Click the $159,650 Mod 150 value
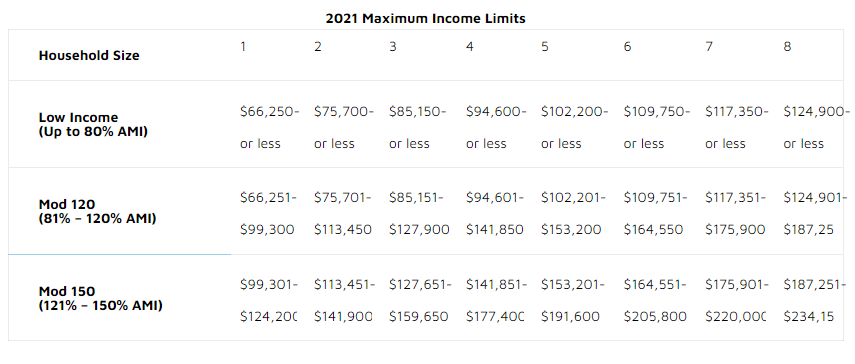This screenshot has height=364, width=855. click(x=418, y=317)
